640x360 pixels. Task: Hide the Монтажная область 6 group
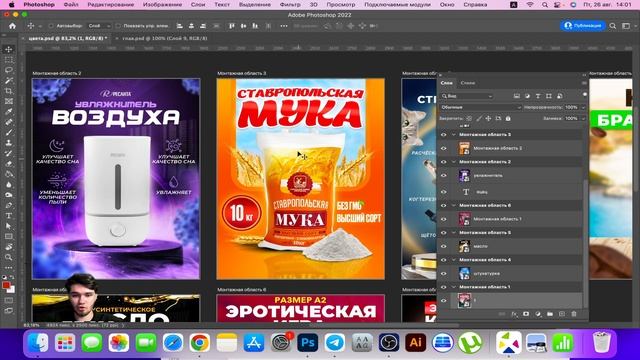(444, 205)
